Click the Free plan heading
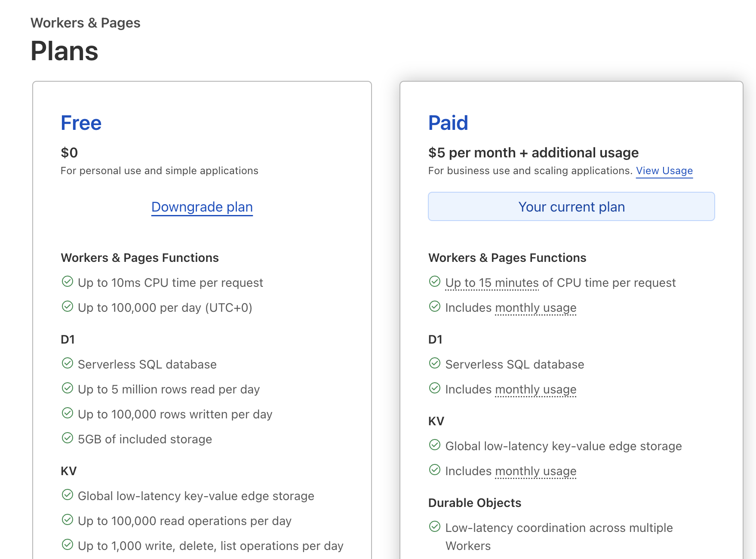Screen dimensions: 756x559 point(81,123)
